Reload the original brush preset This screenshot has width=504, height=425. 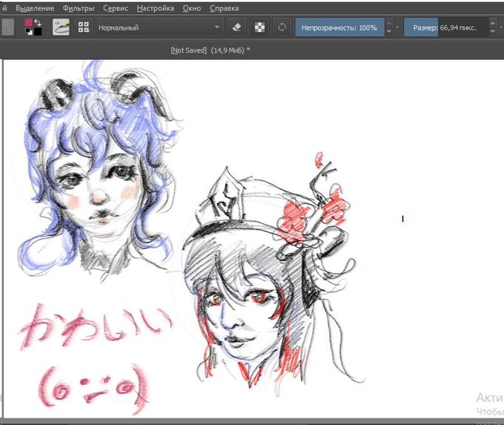[x=282, y=27]
